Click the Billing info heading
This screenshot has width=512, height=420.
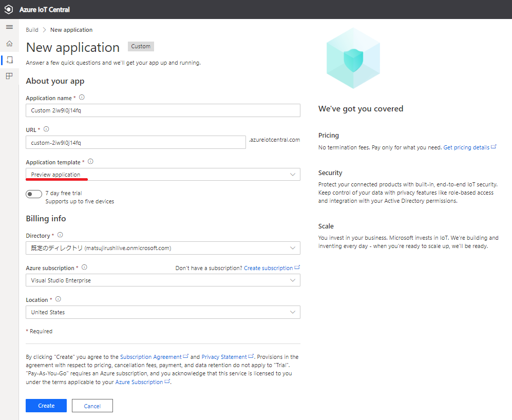(46, 219)
